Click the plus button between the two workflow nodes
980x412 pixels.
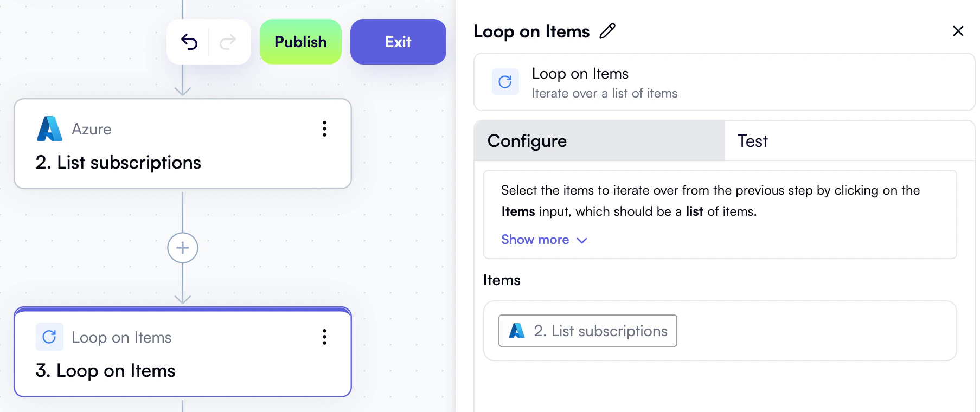pyautogui.click(x=183, y=248)
